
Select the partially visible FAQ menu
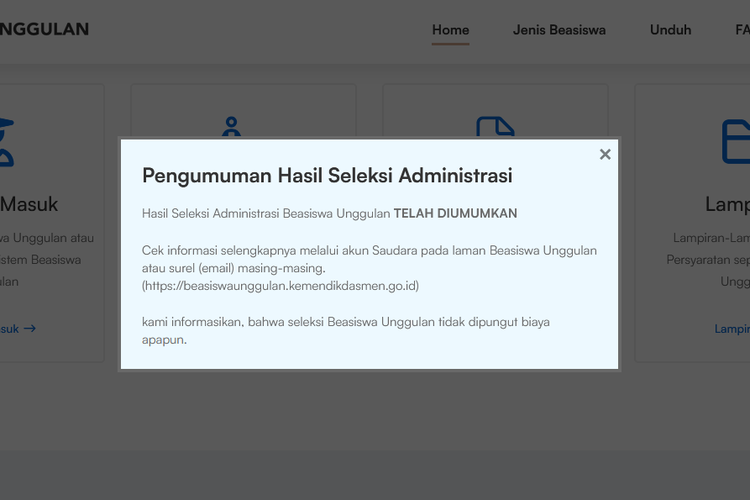741,30
